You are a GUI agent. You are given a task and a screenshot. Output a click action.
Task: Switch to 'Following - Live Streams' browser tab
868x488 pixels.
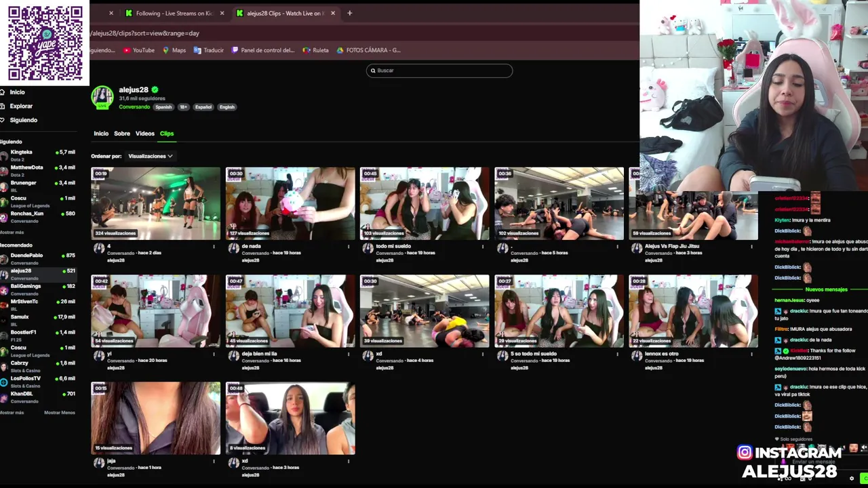pos(174,13)
